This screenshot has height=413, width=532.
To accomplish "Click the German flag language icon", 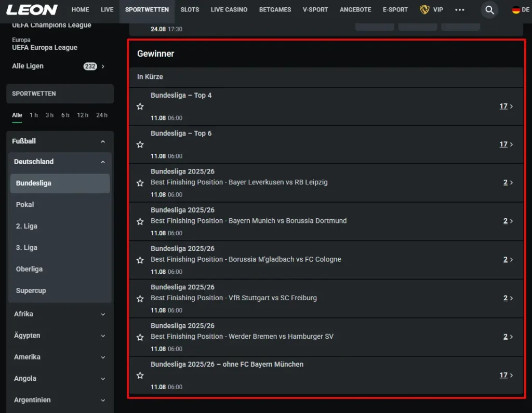I will click(x=516, y=10).
